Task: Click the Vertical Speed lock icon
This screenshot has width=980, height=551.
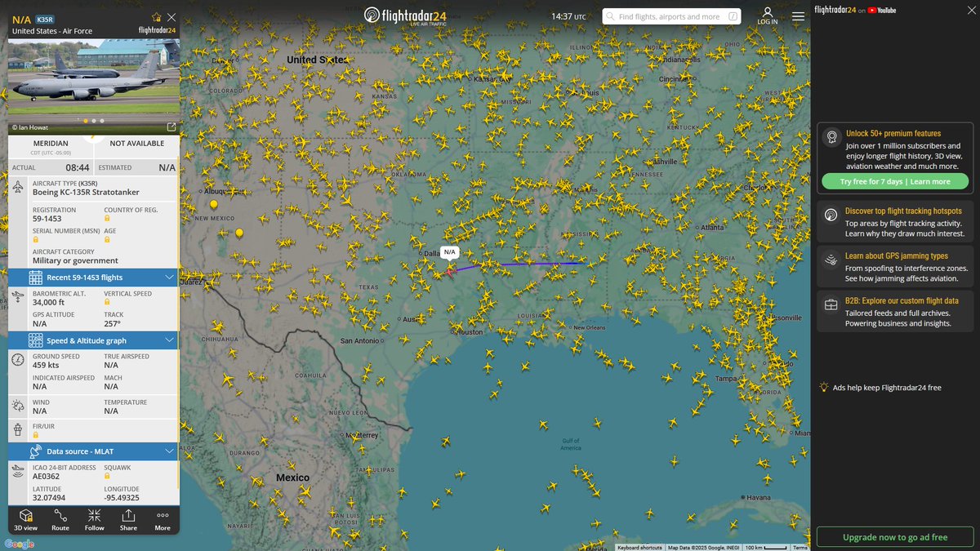Action: coord(107,303)
